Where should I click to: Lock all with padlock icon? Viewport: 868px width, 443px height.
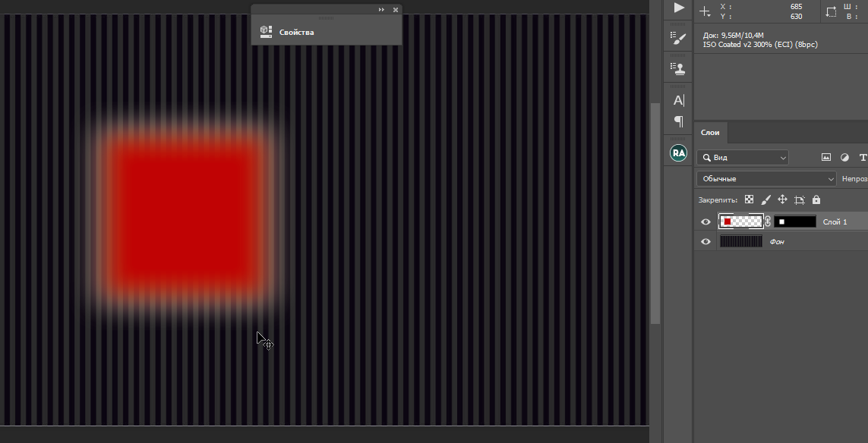pos(816,200)
